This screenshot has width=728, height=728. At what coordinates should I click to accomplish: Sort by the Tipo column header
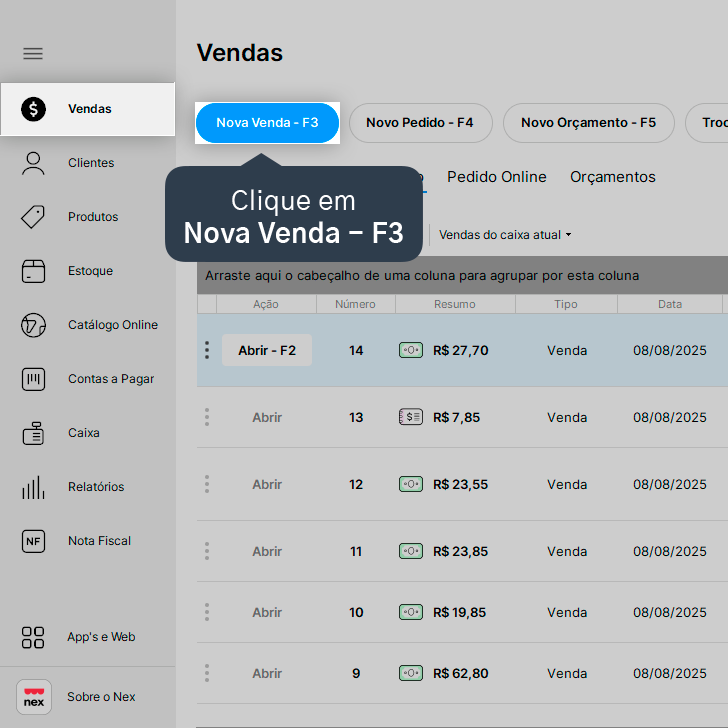click(566, 304)
